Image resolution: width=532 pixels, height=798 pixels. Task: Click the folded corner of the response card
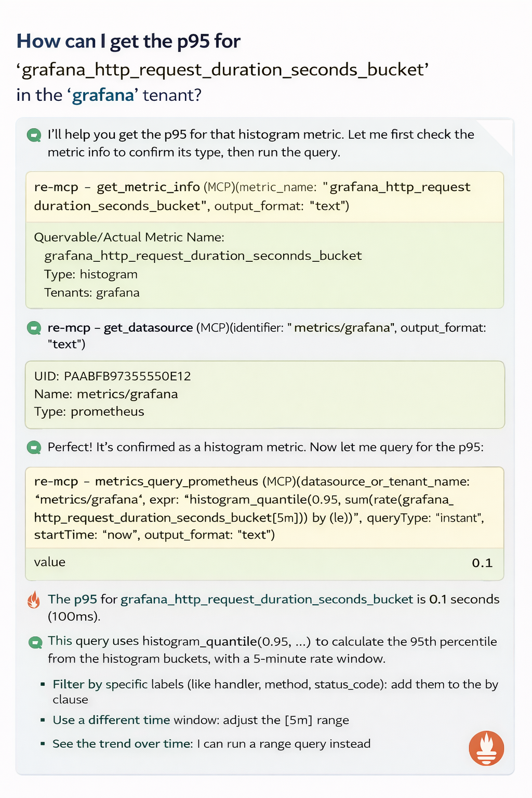click(496, 136)
